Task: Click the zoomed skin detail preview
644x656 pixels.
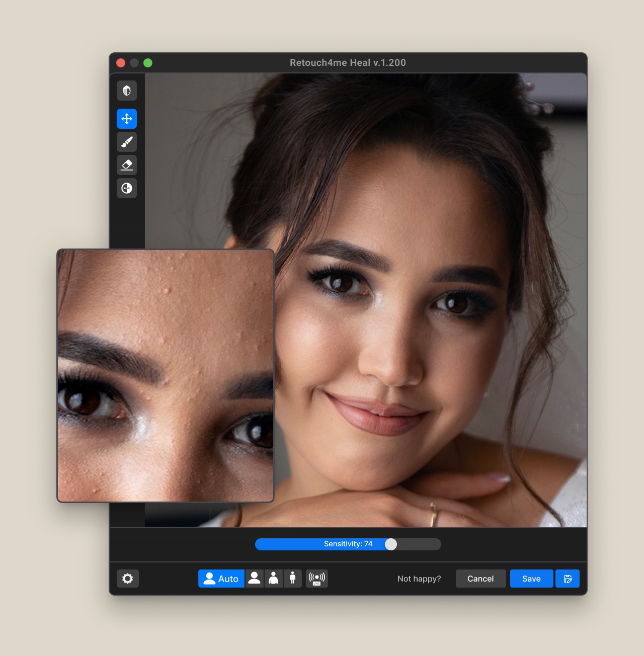Action: pyautogui.click(x=166, y=376)
